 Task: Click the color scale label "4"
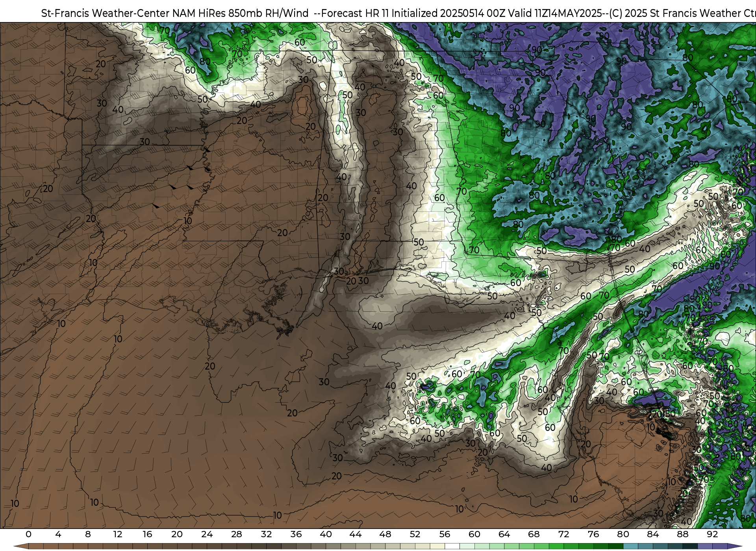click(58, 534)
